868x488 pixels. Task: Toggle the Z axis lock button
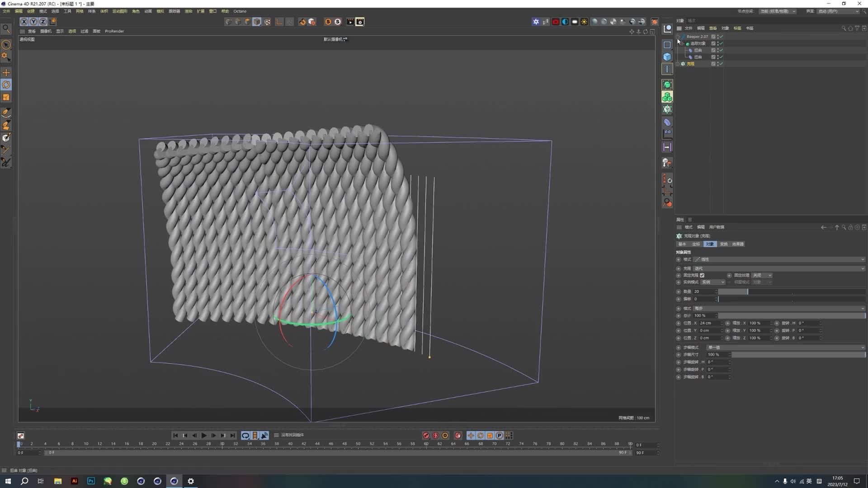point(43,22)
